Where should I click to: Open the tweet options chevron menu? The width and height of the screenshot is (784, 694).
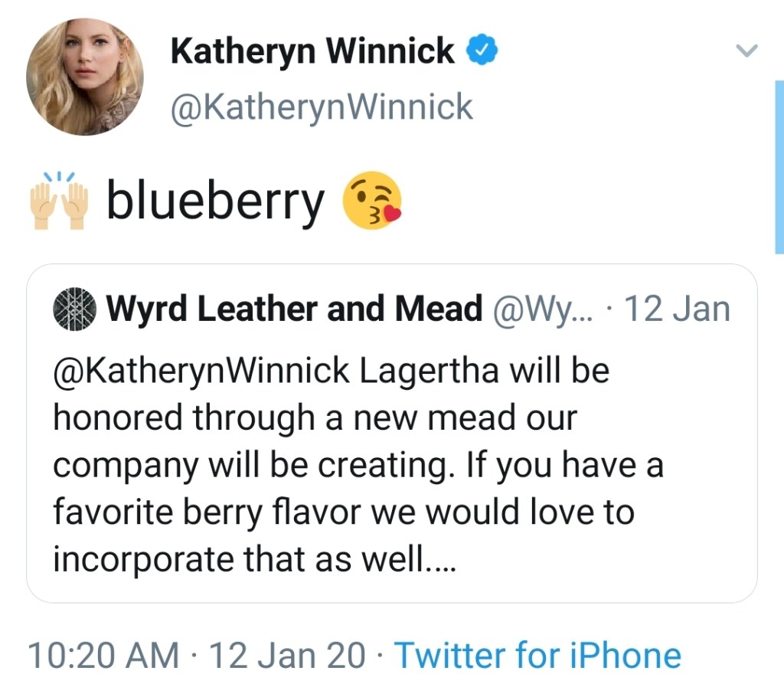(746, 52)
